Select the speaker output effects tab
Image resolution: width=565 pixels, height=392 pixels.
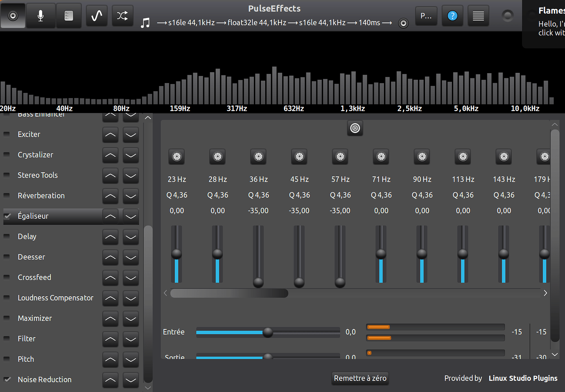pos(13,16)
